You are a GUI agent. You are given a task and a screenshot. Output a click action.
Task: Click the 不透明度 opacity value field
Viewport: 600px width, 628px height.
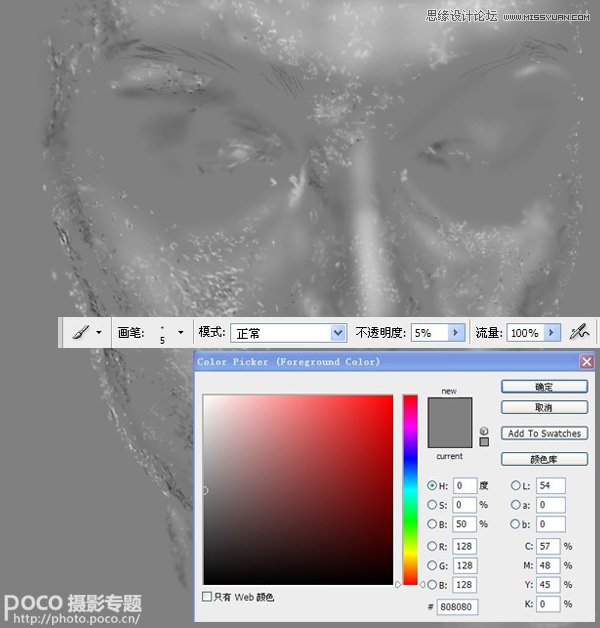coord(429,333)
